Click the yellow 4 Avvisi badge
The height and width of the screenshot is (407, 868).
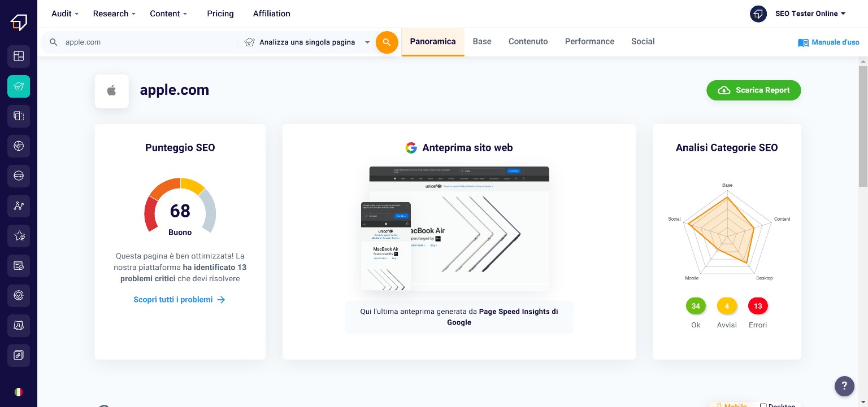click(727, 306)
